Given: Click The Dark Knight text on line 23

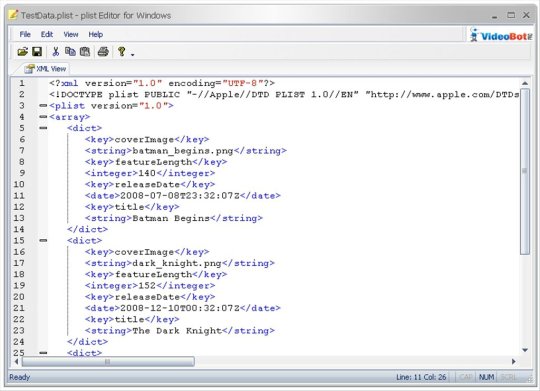Looking at the screenshot, I should 177,331.
